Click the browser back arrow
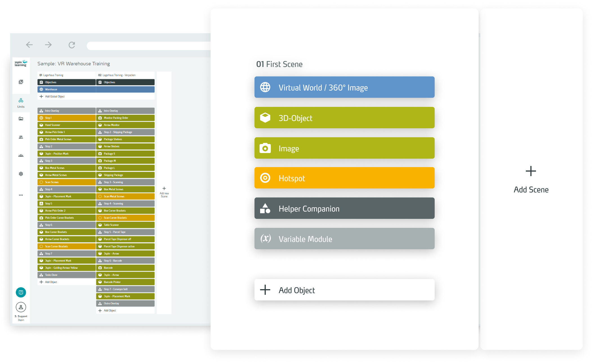594x364 pixels. [29, 45]
